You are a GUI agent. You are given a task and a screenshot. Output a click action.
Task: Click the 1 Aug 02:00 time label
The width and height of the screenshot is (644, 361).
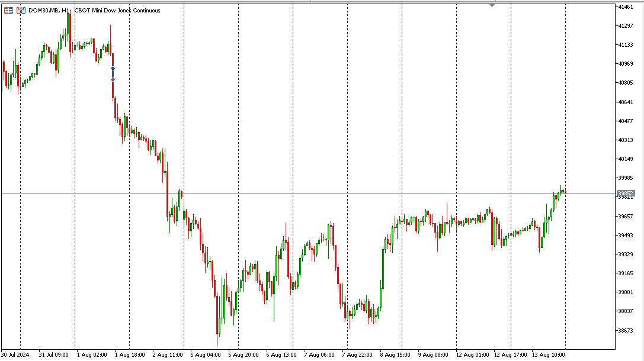[92, 355]
